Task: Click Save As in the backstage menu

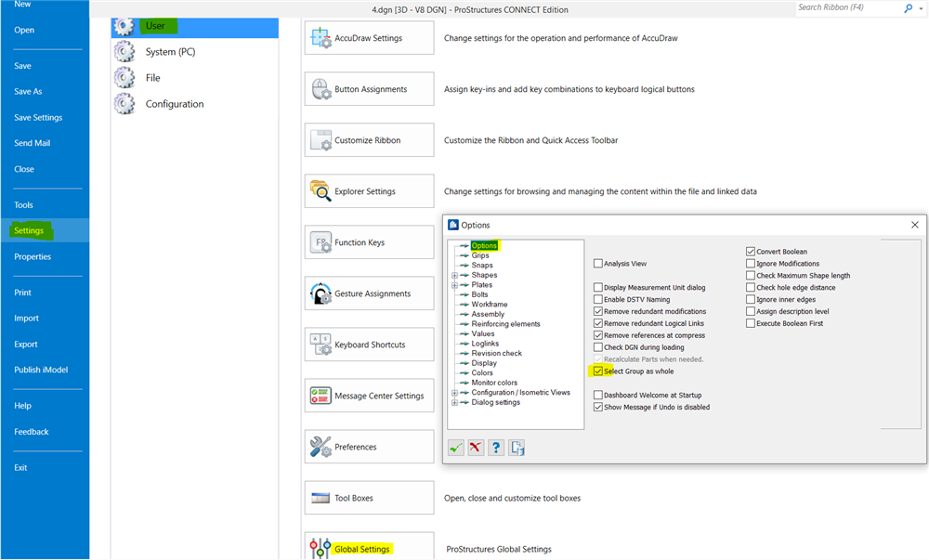Action: 28,92
